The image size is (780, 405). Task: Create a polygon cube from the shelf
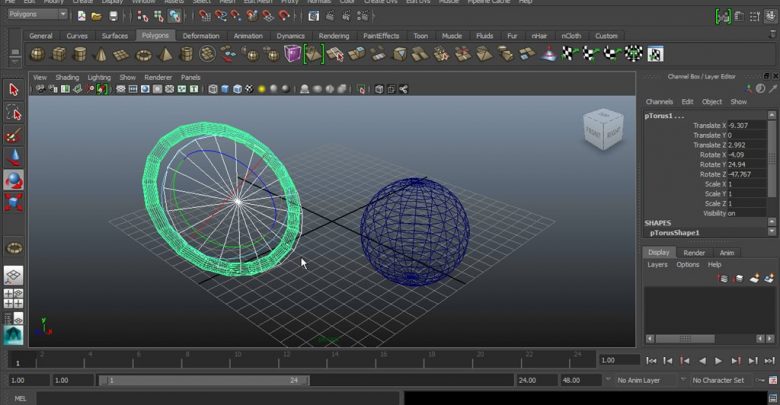coord(59,54)
